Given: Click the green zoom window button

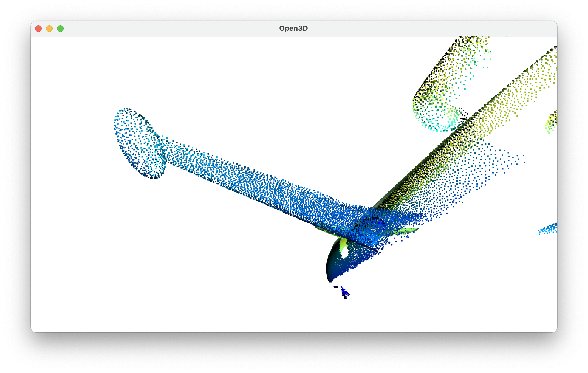Looking at the screenshot, I should pyautogui.click(x=60, y=29).
